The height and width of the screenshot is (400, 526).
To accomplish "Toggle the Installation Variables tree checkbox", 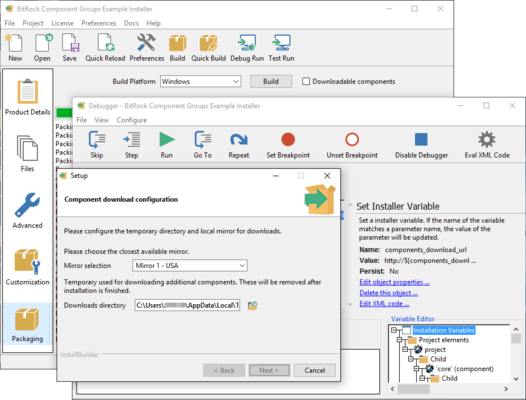I will [x=406, y=330].
